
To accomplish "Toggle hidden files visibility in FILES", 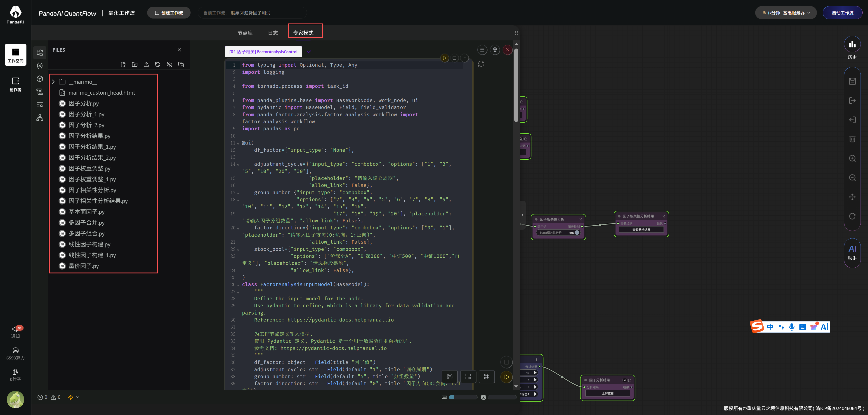I will pyautogui.click(x=170, y=65).
